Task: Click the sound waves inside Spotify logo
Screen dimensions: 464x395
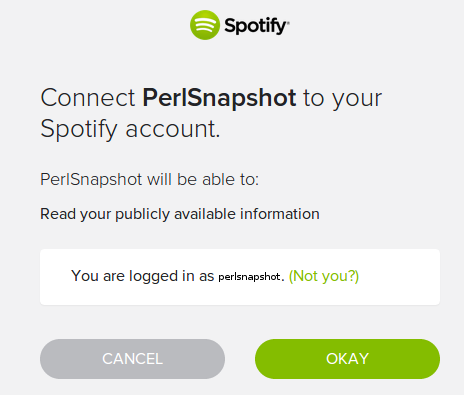Action: 205,25
